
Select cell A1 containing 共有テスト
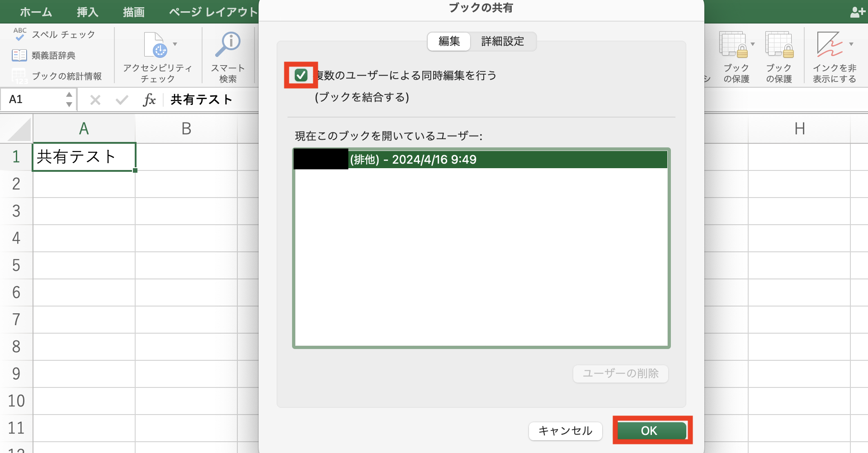point(84,157)
